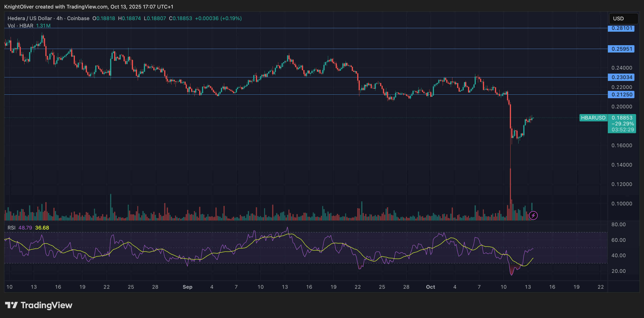
Task: Click the 0.28101 price level label
Action: click(x=622, y=29)
